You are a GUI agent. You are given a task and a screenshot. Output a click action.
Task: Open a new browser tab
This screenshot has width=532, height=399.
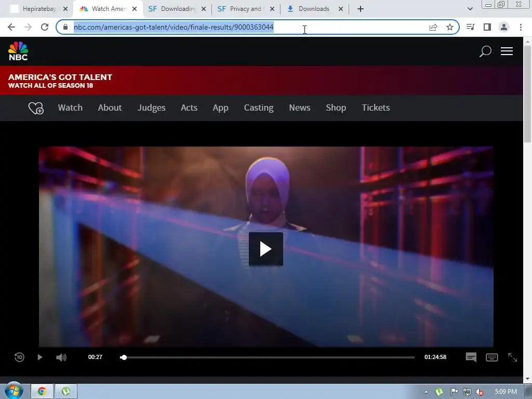(361, 9)
